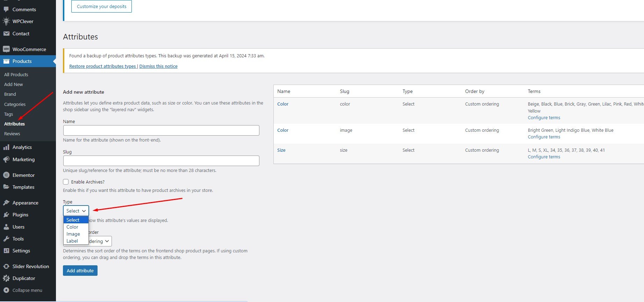The width and height of the screenshot is (644, 302).
Task: Click the Marketing megaphone icon
Action: pyautogui.click(x=6, y=159)
